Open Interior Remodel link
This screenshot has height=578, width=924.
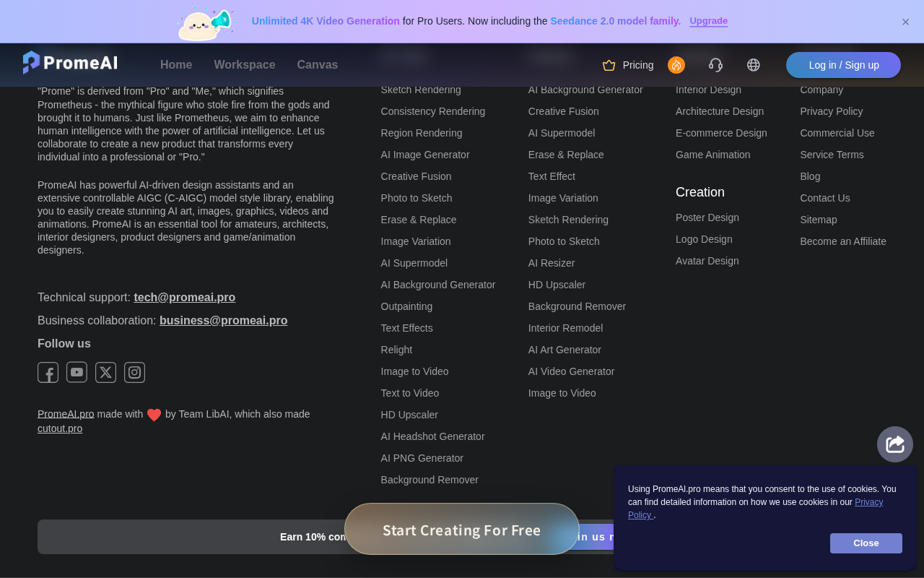(565, 328)
